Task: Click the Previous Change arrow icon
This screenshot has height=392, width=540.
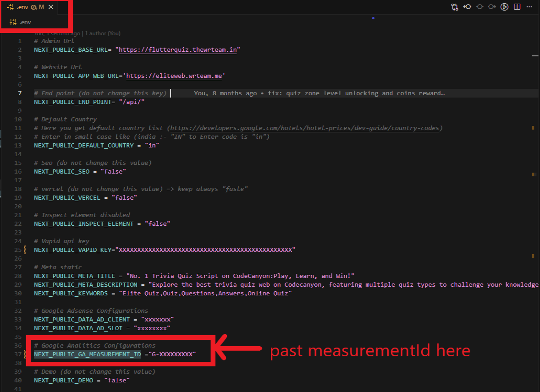Action: (467, 7)
